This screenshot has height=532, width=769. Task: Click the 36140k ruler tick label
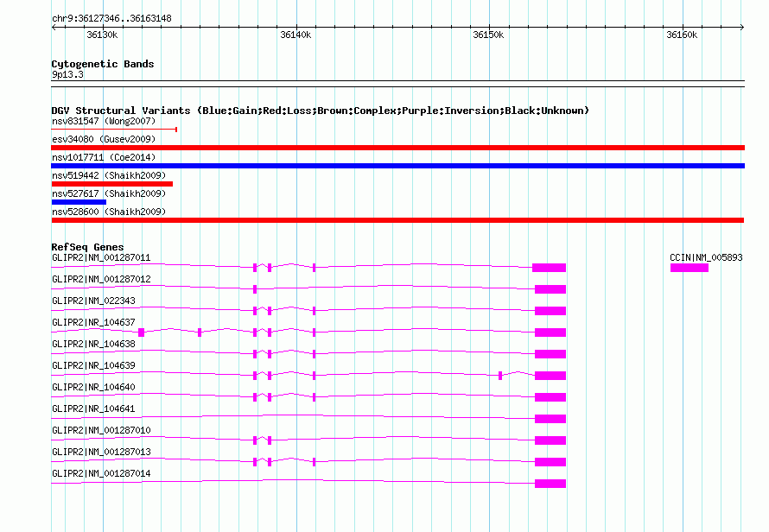point(296,35)
